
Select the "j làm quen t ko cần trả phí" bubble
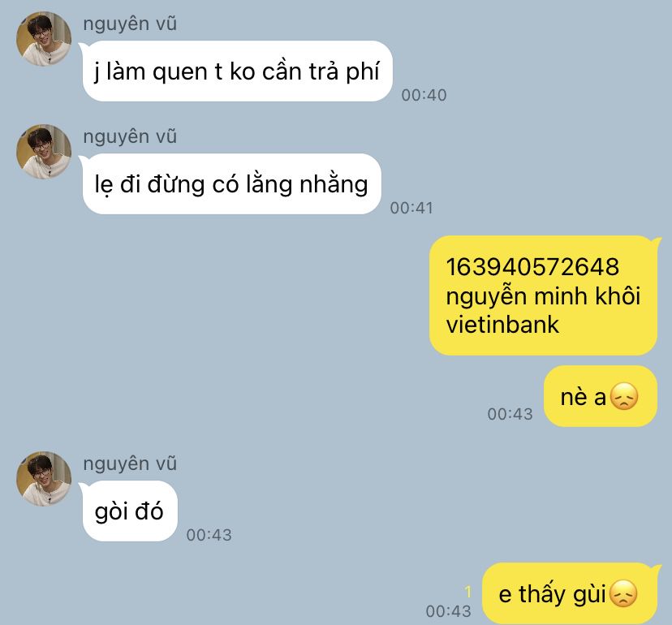pyautogui.click(x=238, y=71)
